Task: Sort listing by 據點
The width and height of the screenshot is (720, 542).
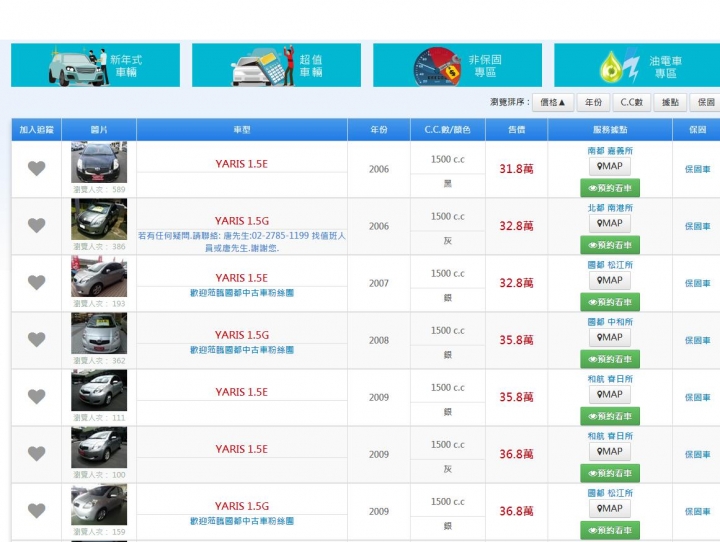Action: tap(670, 102)
